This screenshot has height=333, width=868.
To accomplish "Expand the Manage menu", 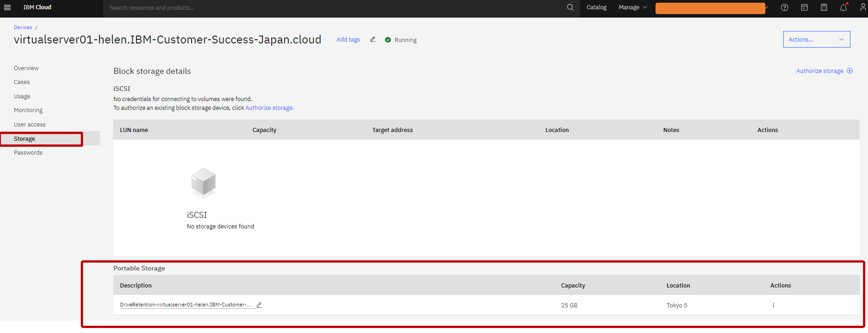I will tap(632, 8).
